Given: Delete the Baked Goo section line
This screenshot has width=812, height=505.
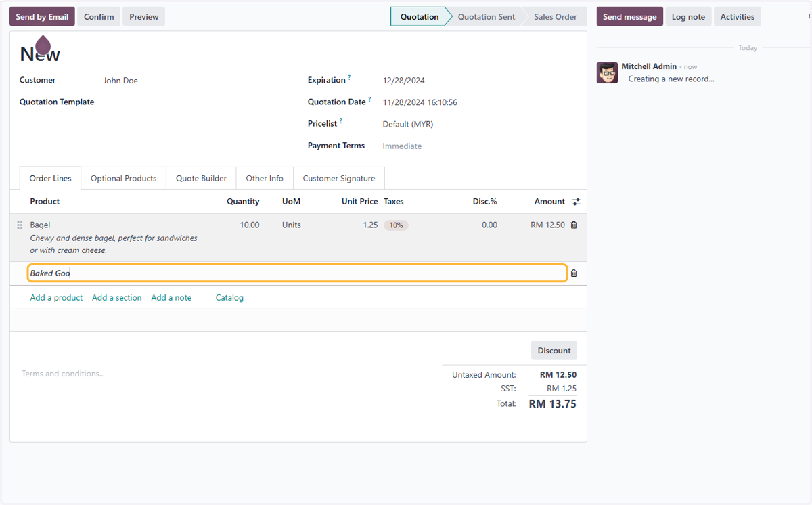Looking at the screenshot, I should [574, 273].
